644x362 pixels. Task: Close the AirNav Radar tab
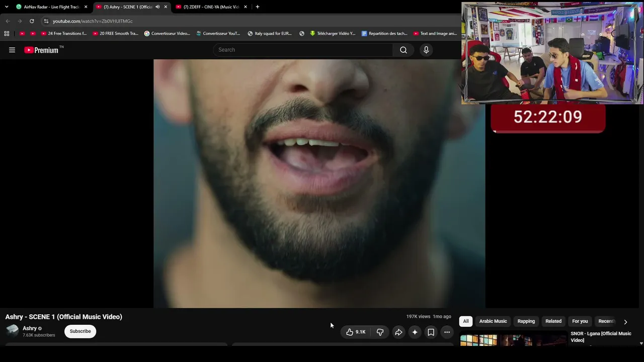click(x=86, y=7)
